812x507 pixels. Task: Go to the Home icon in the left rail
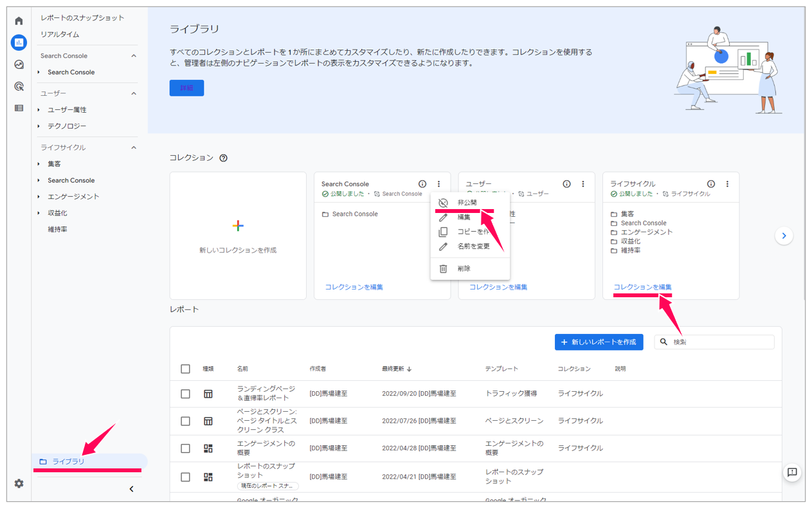tap(19, 21)
